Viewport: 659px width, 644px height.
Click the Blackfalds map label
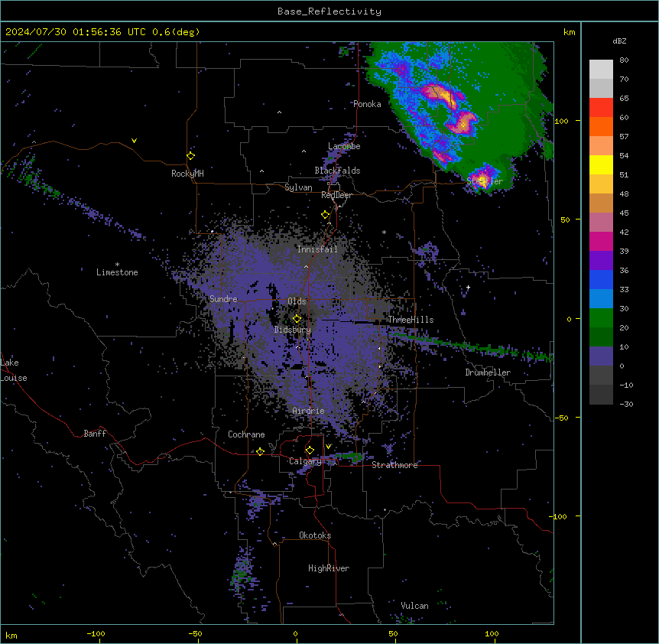tap(337, 171)
